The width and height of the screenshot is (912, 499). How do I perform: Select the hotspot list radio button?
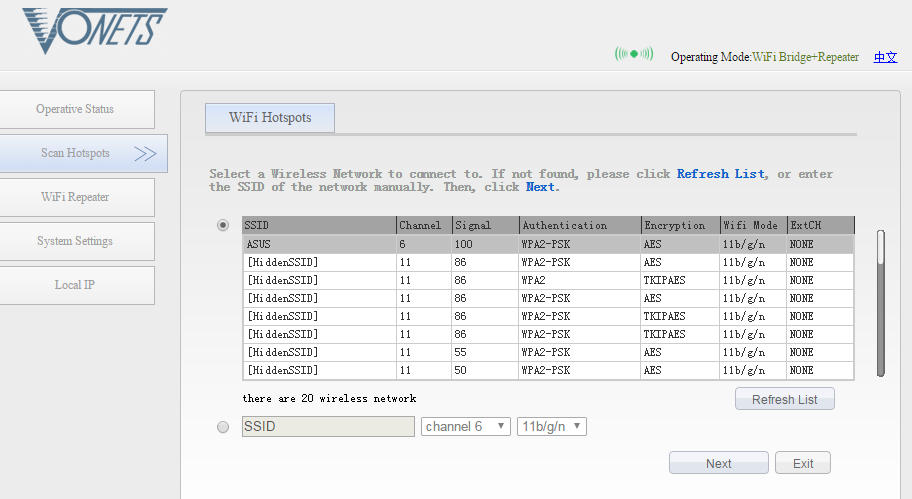(223, 224)
